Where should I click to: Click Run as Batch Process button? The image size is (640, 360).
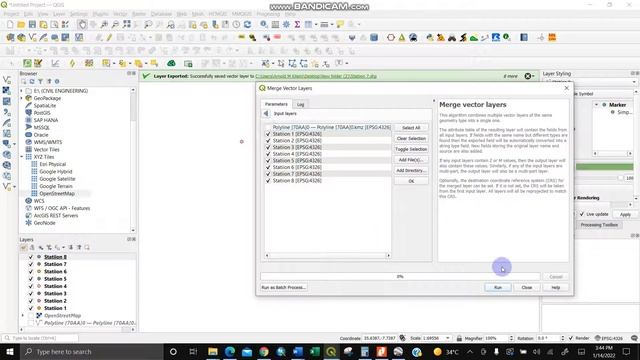coord(283,287)
